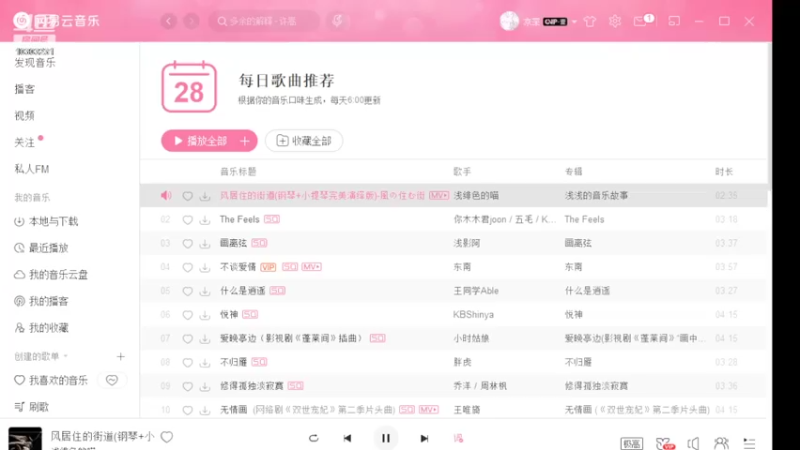
Task: Switch to mini player mode icon
Action: [x=674, y=21]
